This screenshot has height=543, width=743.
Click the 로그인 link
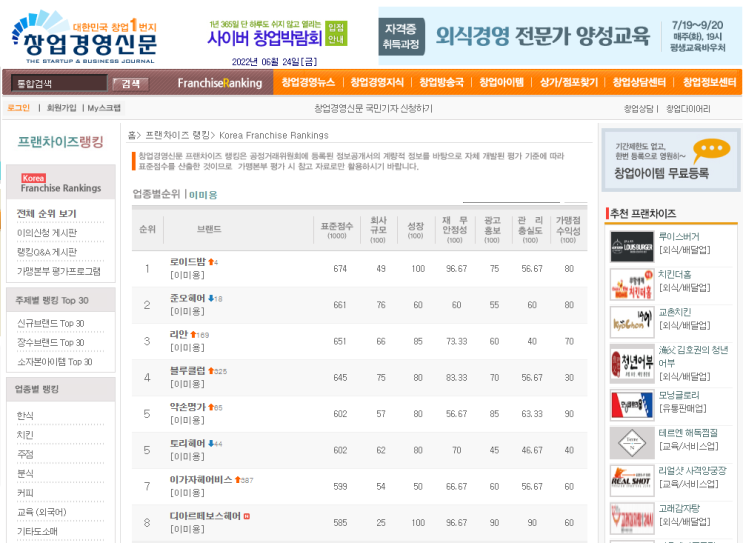(18, 108)
